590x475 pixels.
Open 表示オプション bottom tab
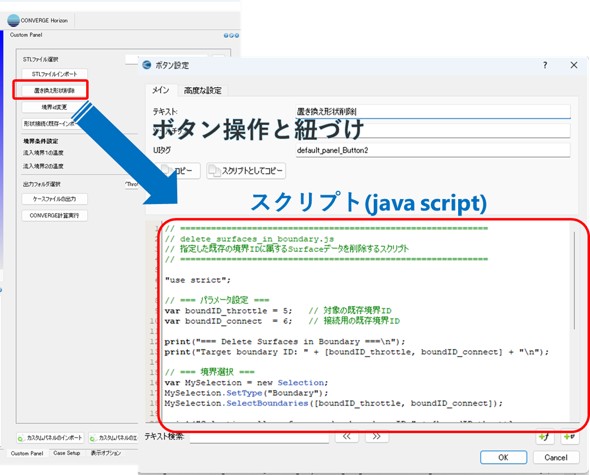[x=106, y=453]
